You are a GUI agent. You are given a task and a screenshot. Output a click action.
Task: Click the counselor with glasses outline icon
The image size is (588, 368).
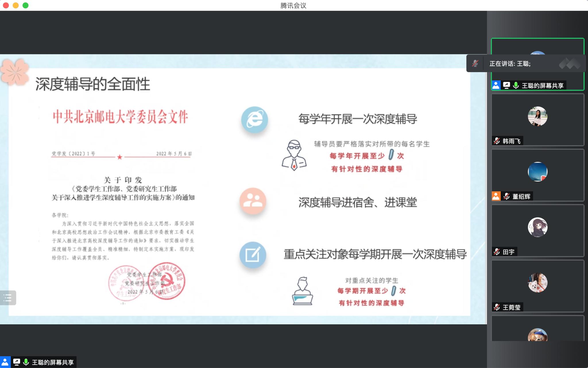[294, 155]
